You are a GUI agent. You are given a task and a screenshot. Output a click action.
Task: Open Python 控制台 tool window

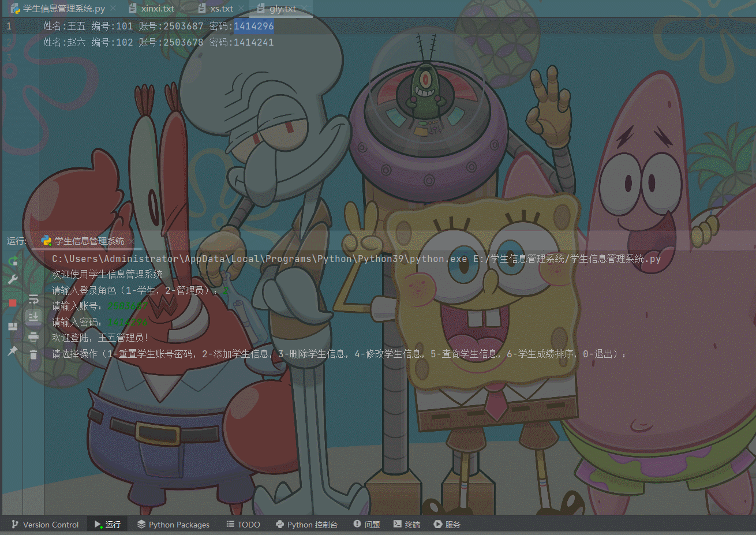306,525
